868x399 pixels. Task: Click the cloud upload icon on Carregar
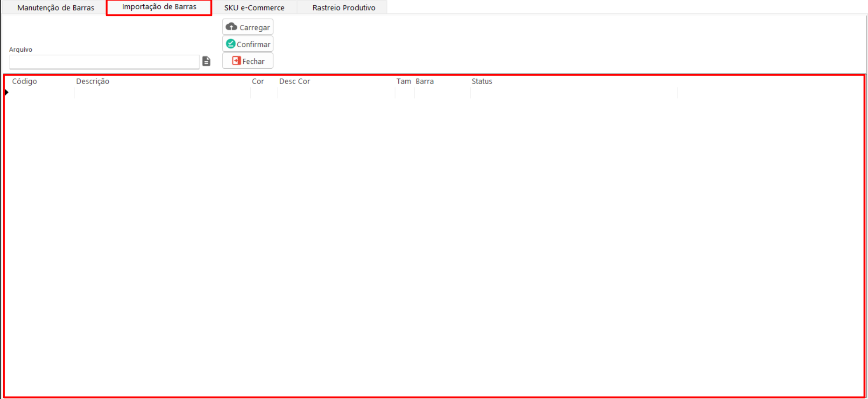click(231, 27)
